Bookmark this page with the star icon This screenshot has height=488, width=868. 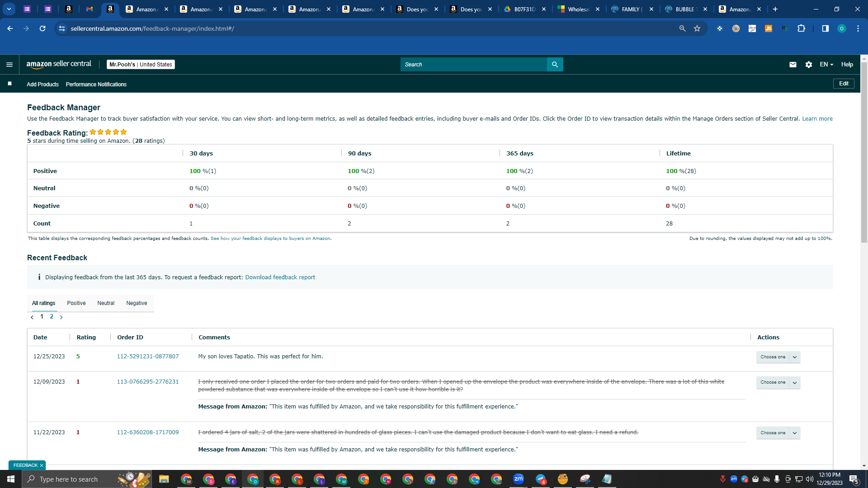pyautogui.click(x=697, y=28)
